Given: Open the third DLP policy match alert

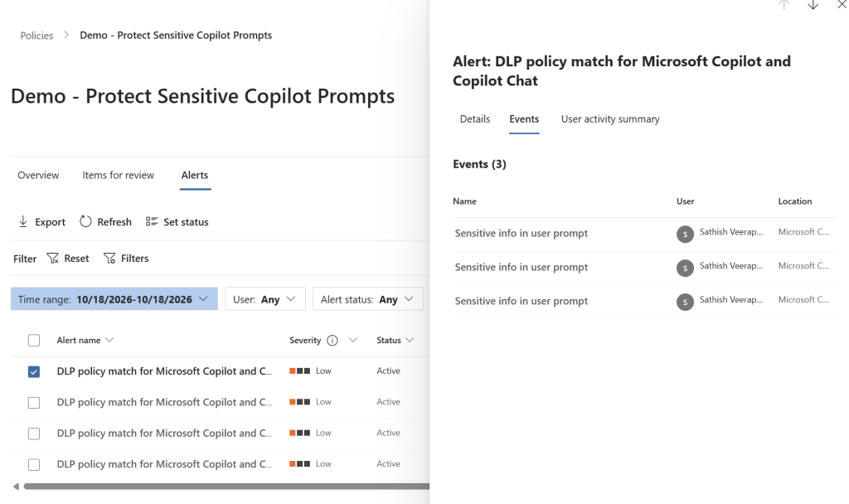Looking at the screenshot, I should coord(165,433).
